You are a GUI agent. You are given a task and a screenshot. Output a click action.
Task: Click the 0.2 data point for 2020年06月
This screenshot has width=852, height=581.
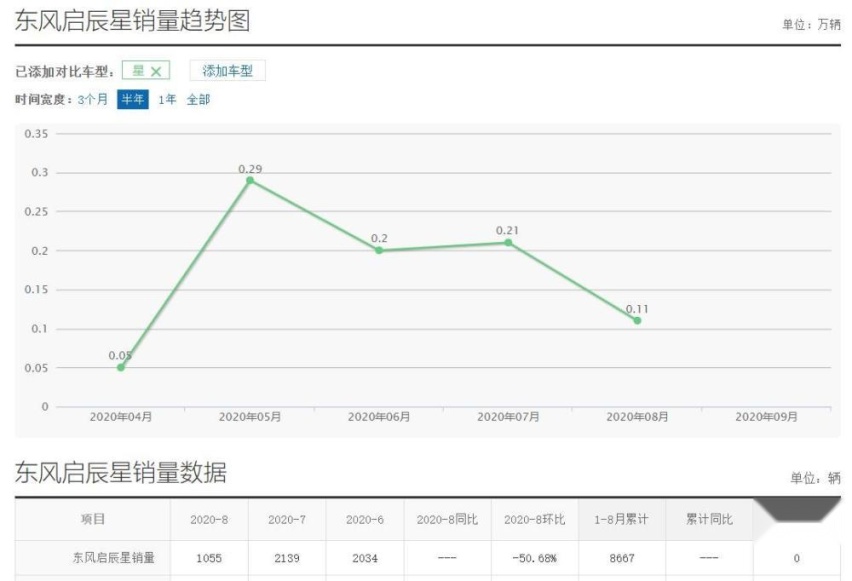click(x=379, y=251)
